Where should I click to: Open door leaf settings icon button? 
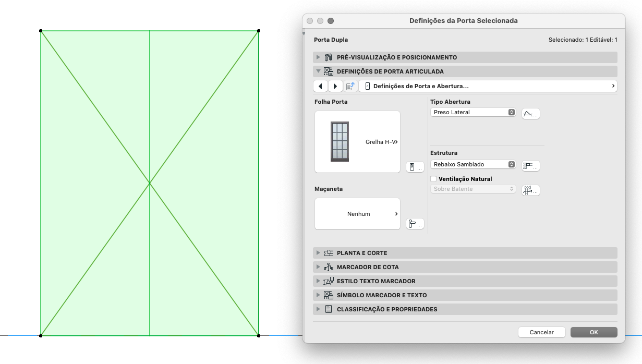pyautogui.click(x=415, y=167)
